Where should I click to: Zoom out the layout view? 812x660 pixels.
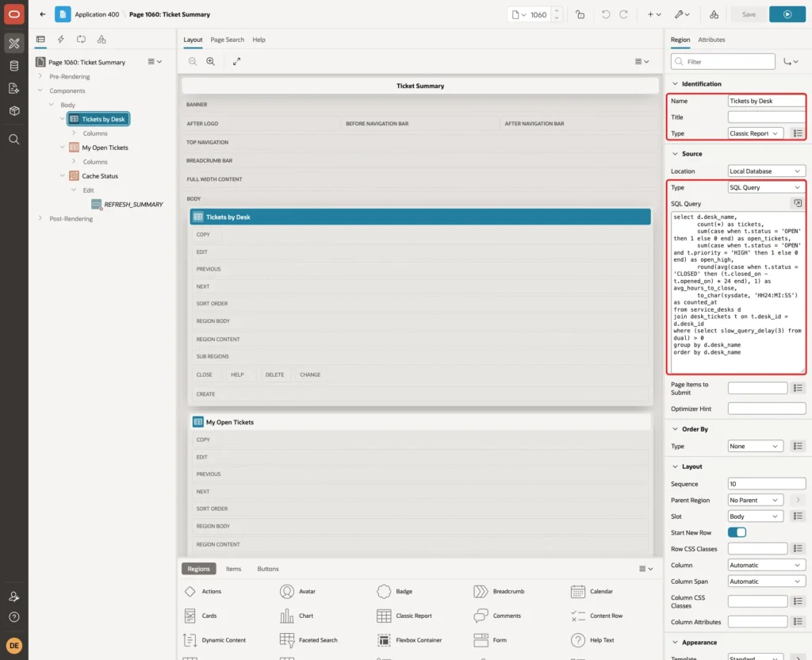[x=193, y=61]
